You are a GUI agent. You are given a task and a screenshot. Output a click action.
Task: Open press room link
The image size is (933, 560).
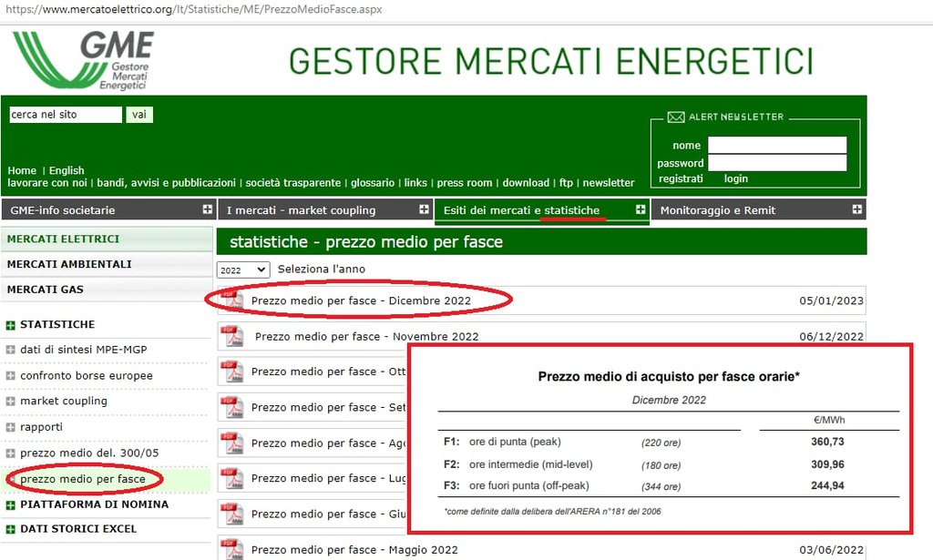click(465, 183)
